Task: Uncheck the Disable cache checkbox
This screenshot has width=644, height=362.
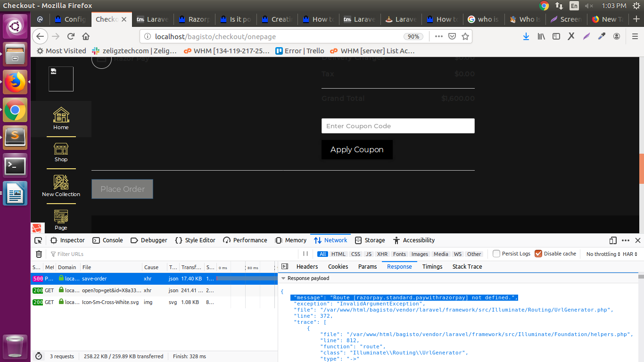Action: point(538,254)
